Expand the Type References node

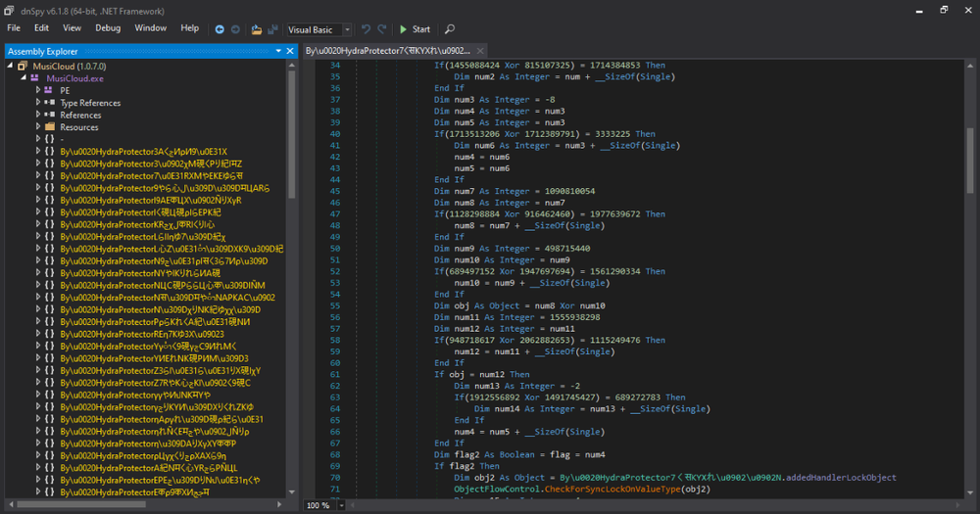click(37, 103)
